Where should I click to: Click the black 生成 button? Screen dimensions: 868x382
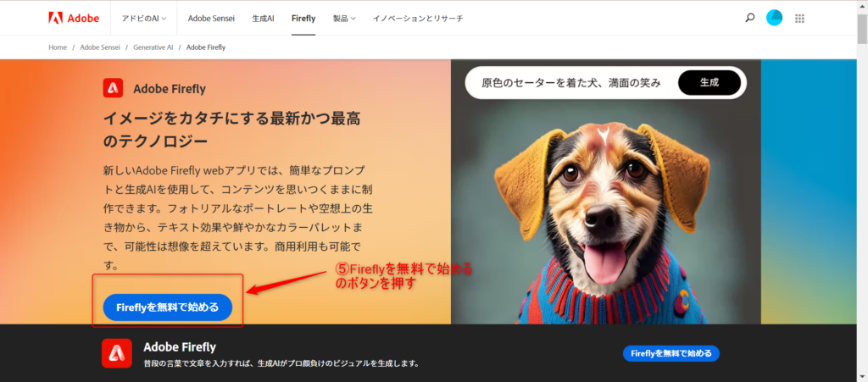coord(709,83)
